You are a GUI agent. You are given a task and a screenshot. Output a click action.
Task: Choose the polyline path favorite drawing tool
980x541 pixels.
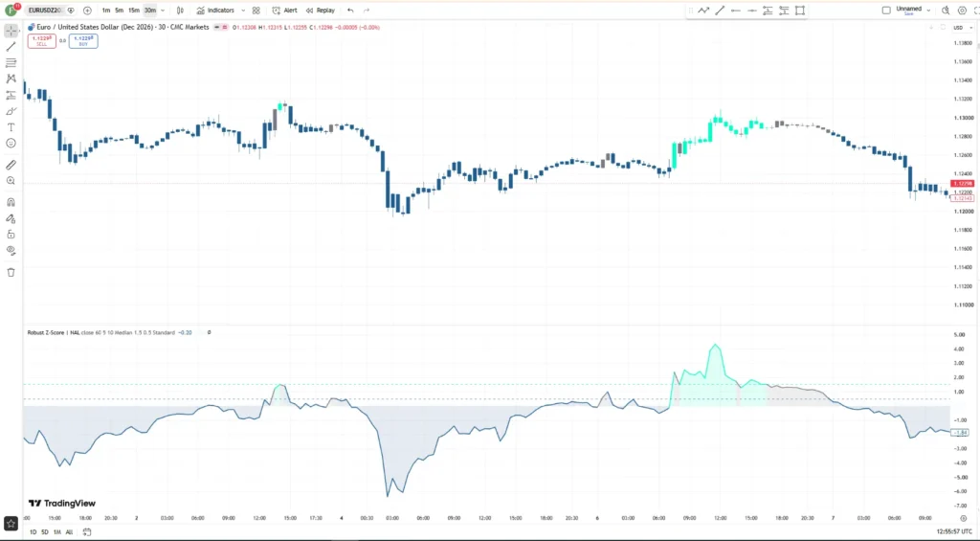(x=703, y=10)
